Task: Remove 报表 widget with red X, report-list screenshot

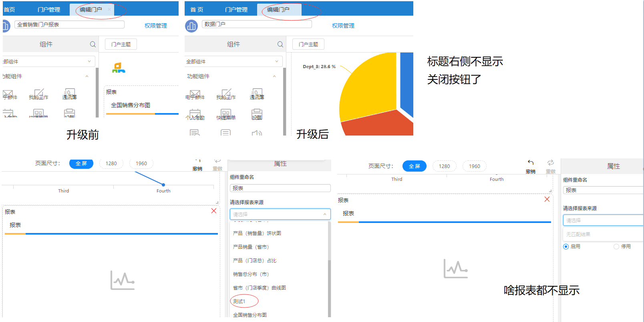Action: coord(214,211)
